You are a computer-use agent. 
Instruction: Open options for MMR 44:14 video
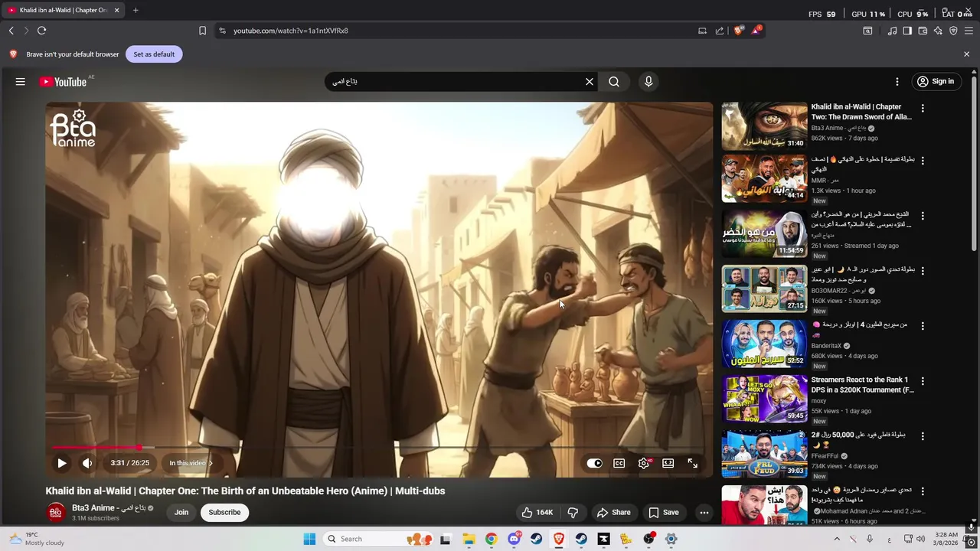point(923,161)
